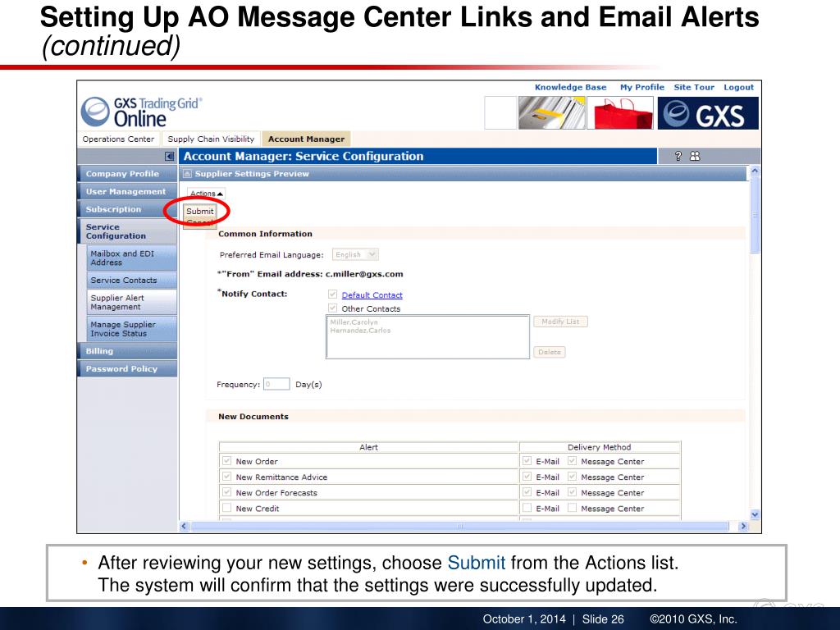Click the vertical scrollbar down arrow
Viewport: 840px width, 630px height.
coord(755,515)
